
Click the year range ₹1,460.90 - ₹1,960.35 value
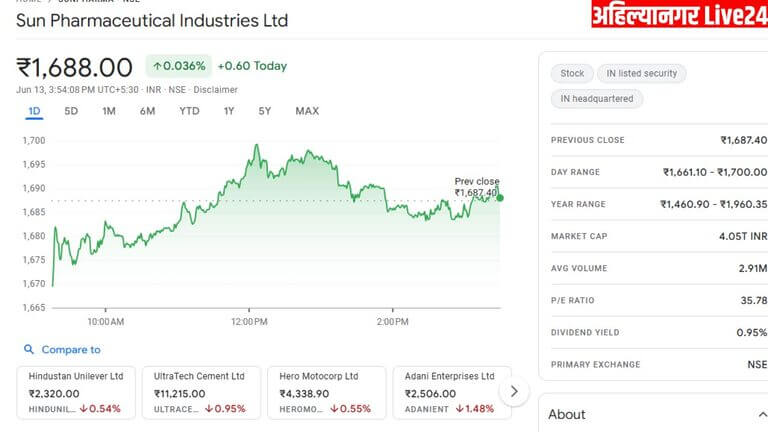pyautogui.click(x=714, y=204)
